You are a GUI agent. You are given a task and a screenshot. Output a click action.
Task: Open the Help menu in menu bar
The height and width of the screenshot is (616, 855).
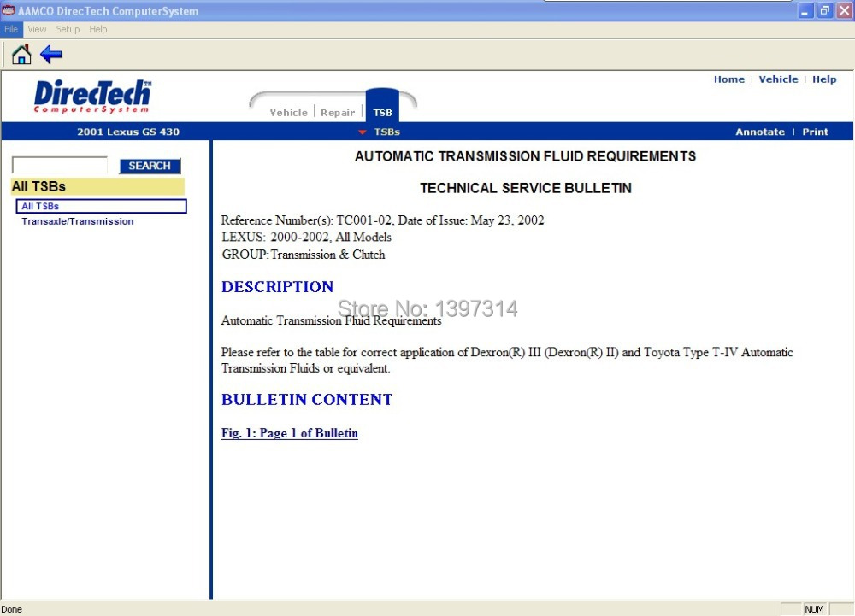tap(98, 29)
